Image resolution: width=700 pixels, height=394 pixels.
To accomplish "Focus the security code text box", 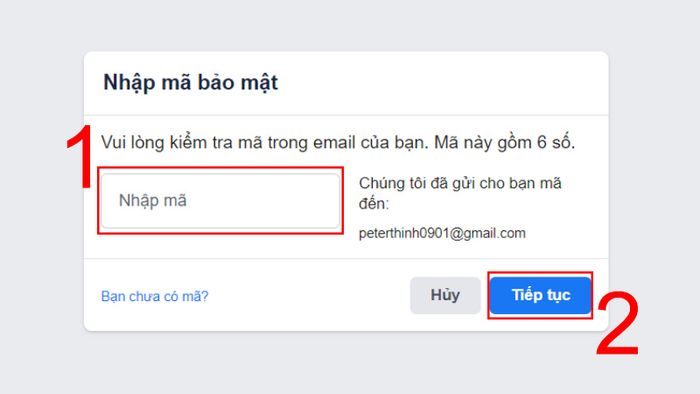I will pos(221,201).
